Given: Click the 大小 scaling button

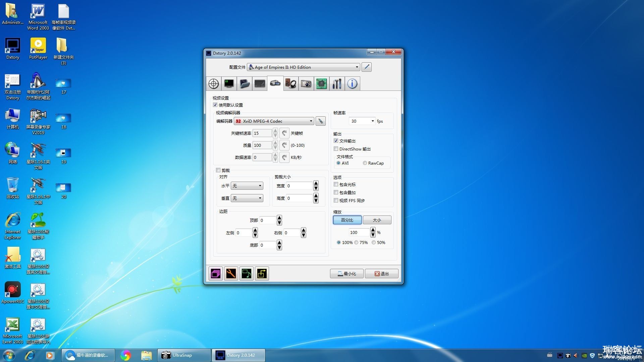Looking at the screenshot, I should (377, 220).
